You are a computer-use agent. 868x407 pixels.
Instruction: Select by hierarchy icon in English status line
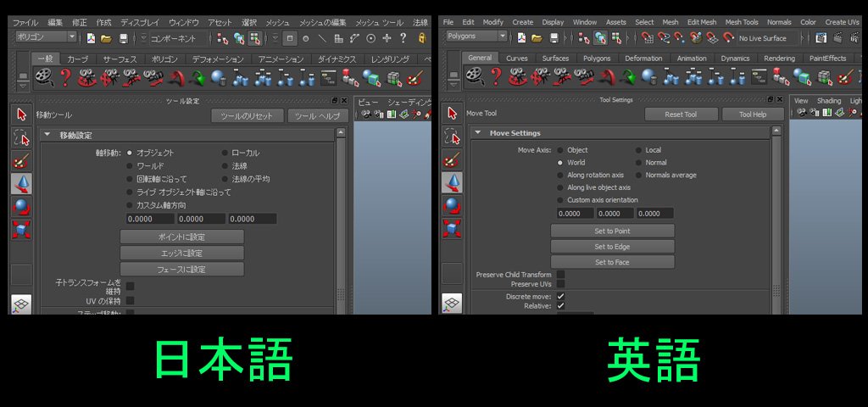(x=584, y=38)
